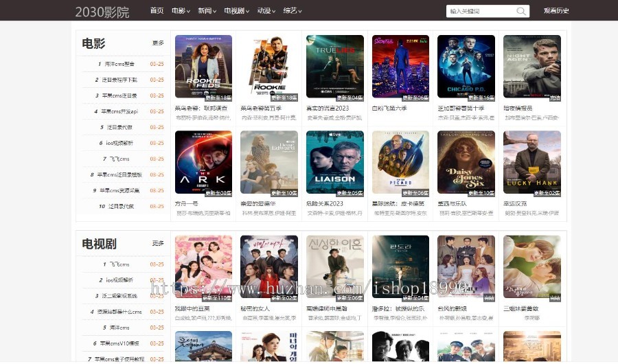Open The Ark poster

click(x=203, y=163)
